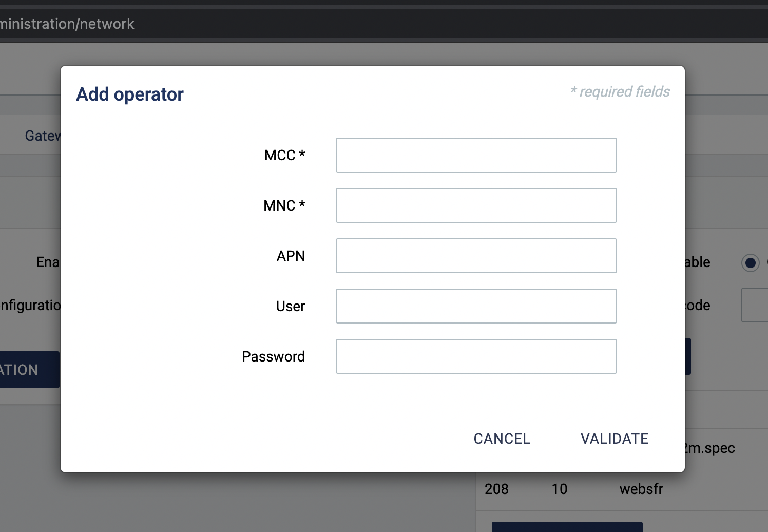Click the dark button ending in 'ATION'
The image size is (768, 532).
[28, 370]
